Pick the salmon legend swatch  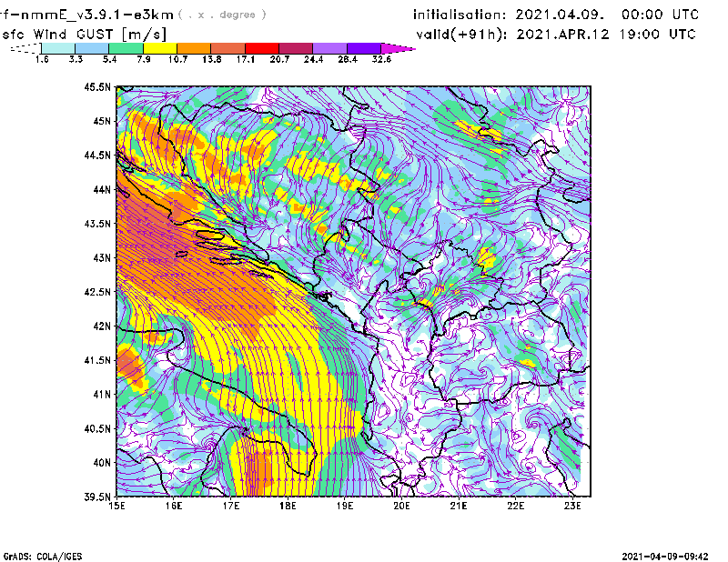[228, 48]
